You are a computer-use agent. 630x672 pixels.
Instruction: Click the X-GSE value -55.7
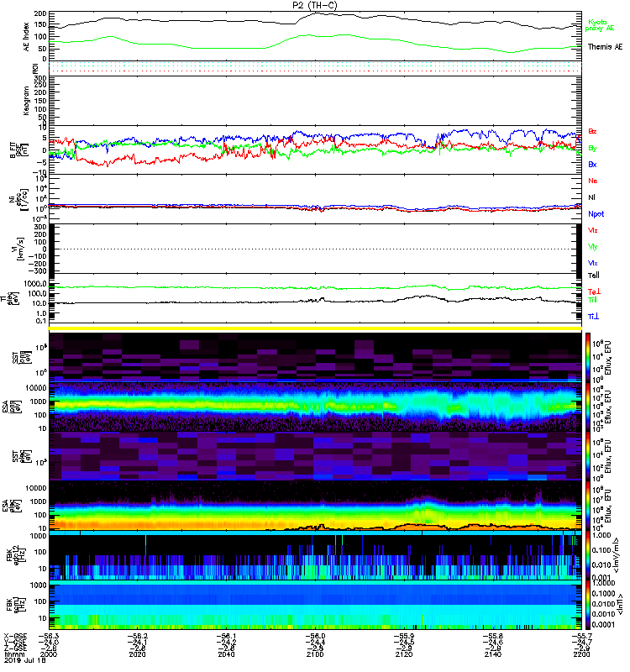(581, 636)
